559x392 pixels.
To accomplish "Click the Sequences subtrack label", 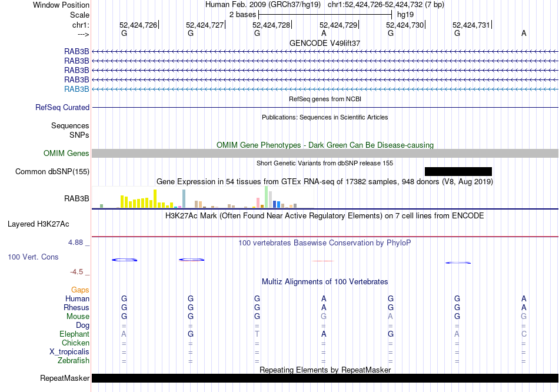I will coord(70,125).
